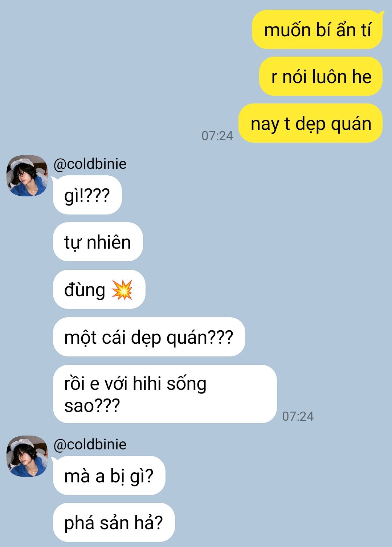The width and height of the screenshot is (392, 547).
Task: Select the 'nay t dẹp quán' yellow bubble
Action: click(x=311, y=123)
